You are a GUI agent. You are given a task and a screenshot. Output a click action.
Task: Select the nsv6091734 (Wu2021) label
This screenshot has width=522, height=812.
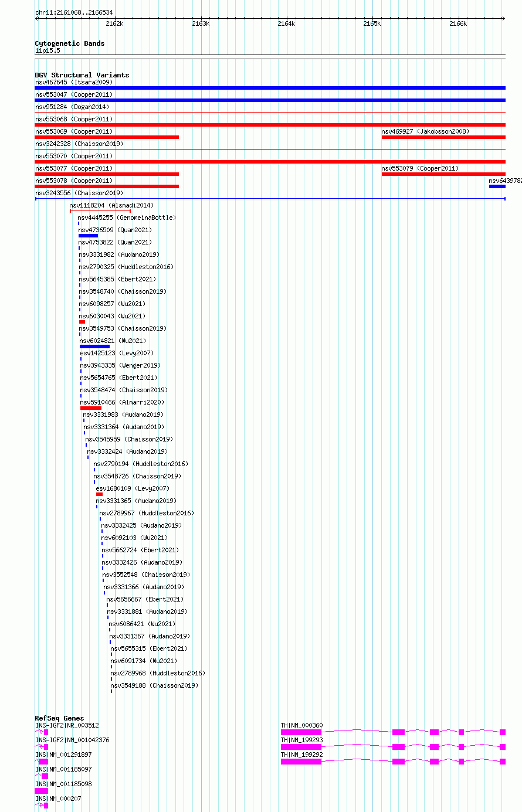[144, 661]
